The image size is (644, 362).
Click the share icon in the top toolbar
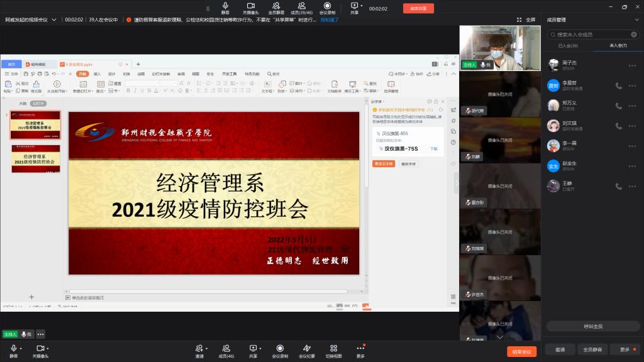(354, 8)
